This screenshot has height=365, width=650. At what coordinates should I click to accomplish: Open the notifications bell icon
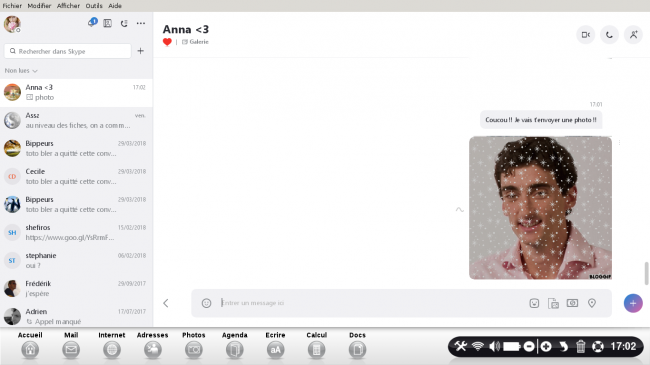point(92,22)
